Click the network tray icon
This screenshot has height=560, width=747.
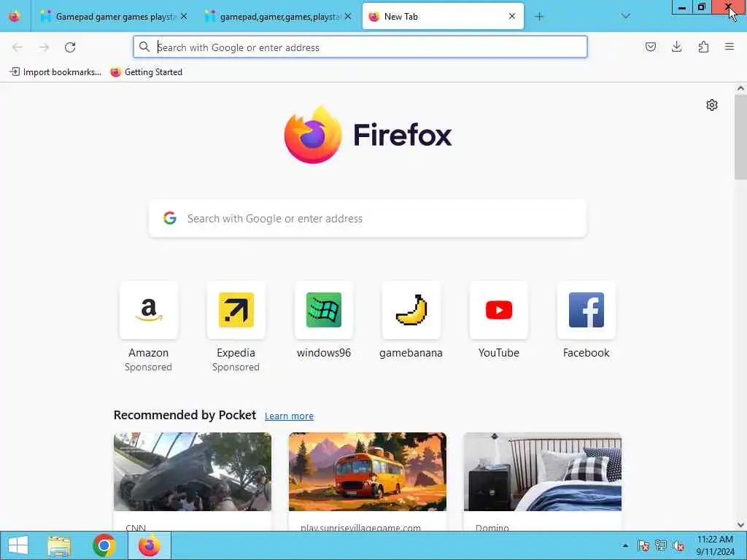661,545
